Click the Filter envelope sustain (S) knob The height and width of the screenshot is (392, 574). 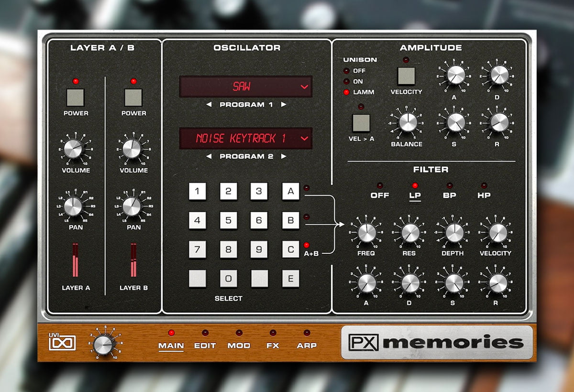pyautogui.click(x=454, y=283)
